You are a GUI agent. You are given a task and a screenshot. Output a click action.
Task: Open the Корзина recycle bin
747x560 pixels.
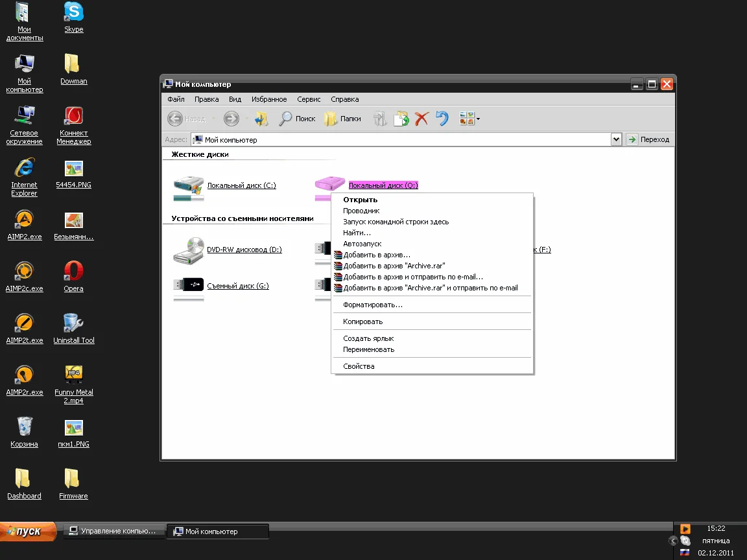pos(24,432)
